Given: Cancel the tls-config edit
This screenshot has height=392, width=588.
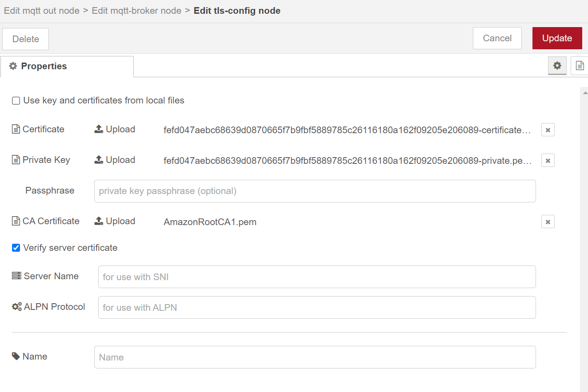Looking at the screenshot, I should click(497, 38).
